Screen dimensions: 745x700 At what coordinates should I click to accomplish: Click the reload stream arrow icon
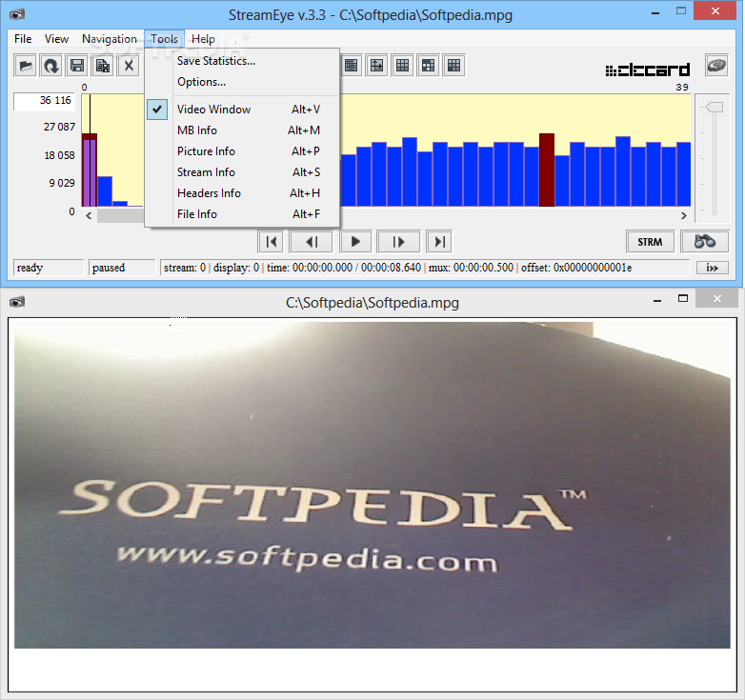[50, 66]
